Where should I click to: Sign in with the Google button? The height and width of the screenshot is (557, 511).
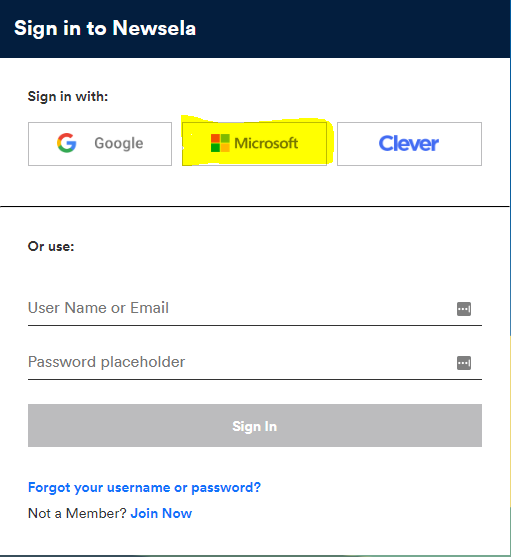pos(100,144)
